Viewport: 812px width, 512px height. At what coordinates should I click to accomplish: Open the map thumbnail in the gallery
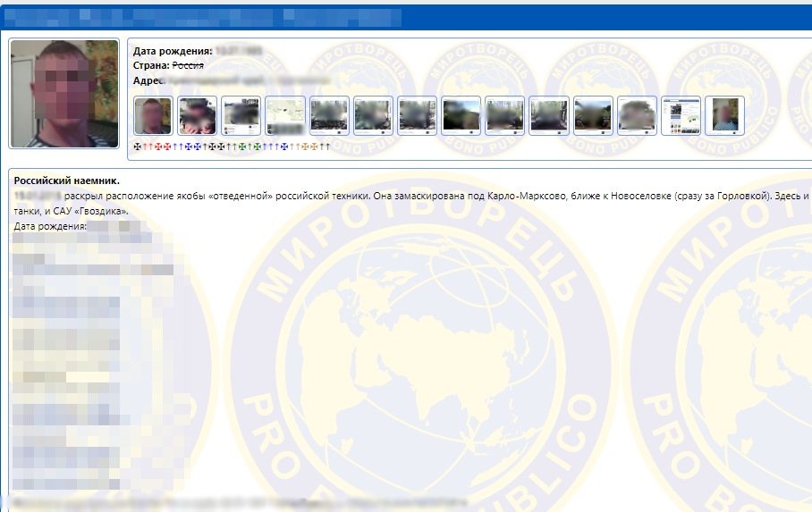click(285, 116)
